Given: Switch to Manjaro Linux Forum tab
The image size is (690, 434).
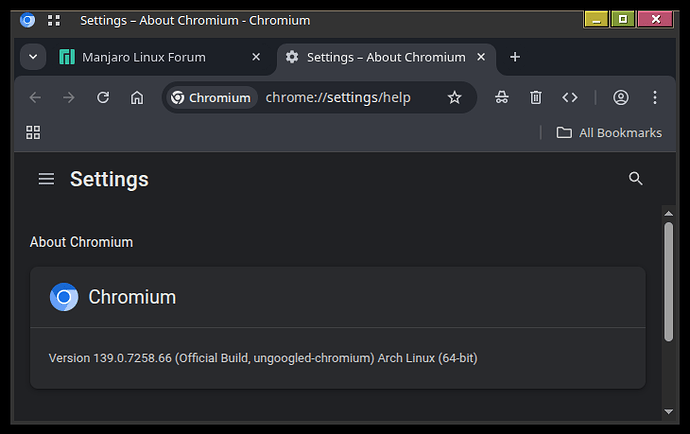Looking at the screenshot, I should coord(145,57).
